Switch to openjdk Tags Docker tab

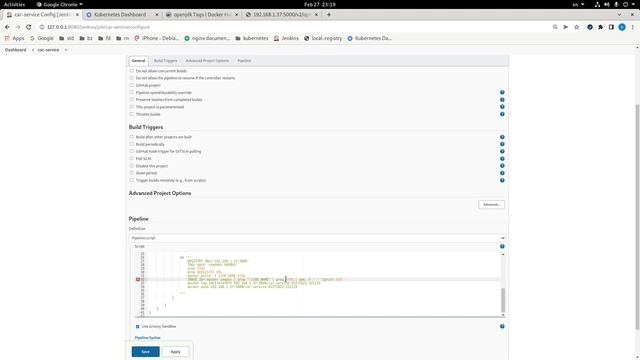[x=202, y=14]
